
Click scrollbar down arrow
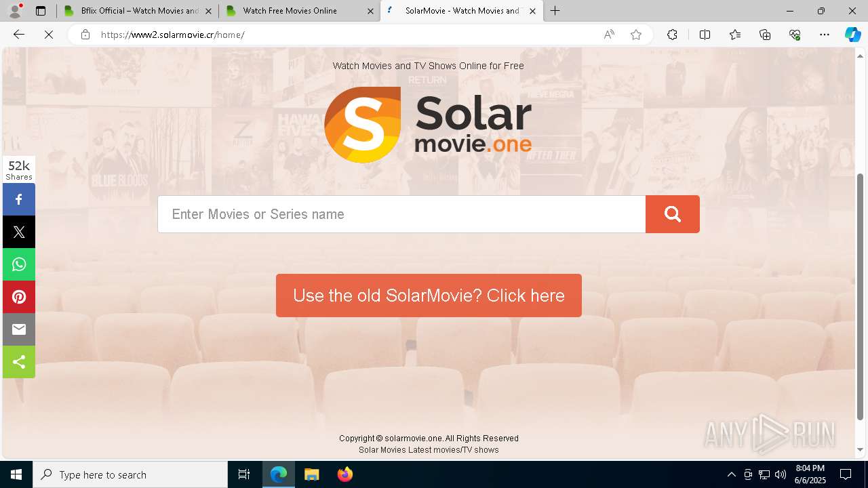coord(861,449)
